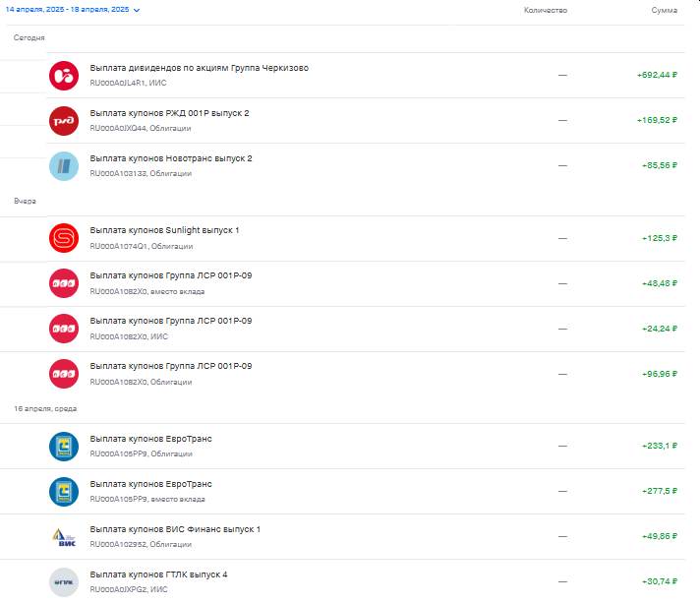700x604 pixels.
Task: Select the amount +48,48 ₽
Action: point(660,283)
